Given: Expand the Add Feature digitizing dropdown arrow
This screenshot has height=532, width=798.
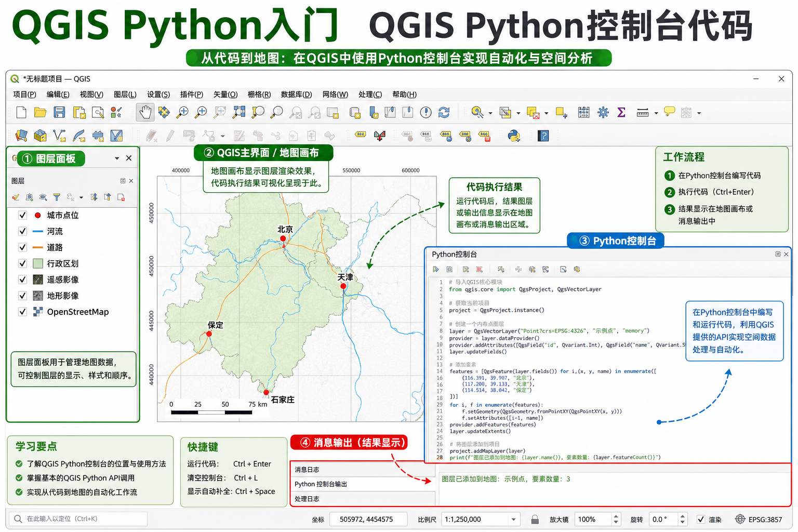Looking at the screenshot, I should pos(223,136).
